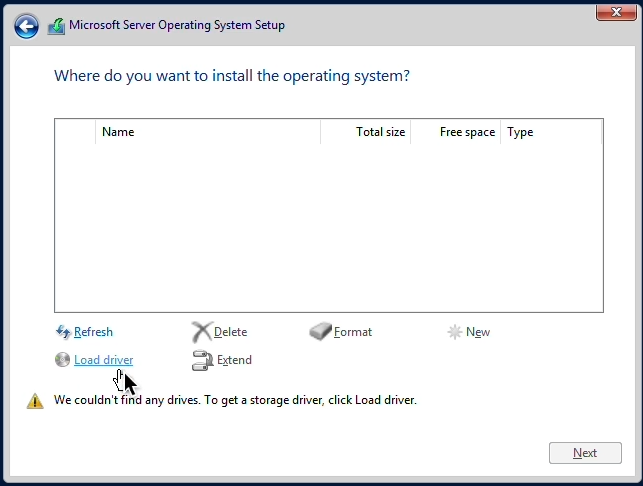Click the Format eraser icon
Image resolution: width=643 pixels, height=486 pixels.
(x=320, y=331)
